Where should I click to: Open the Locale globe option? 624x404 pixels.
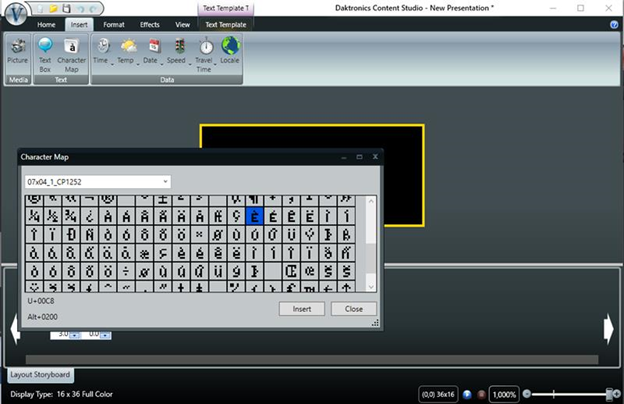pos(230,51)
